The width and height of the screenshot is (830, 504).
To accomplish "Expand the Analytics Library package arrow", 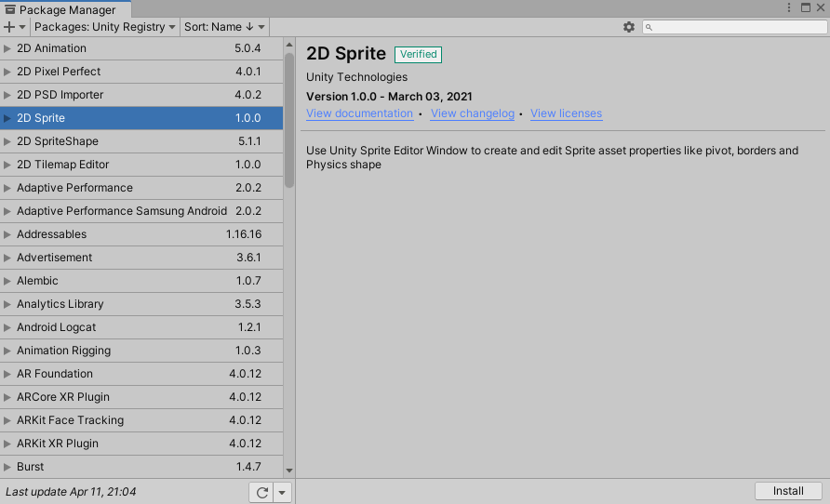I will pos(7,304).
